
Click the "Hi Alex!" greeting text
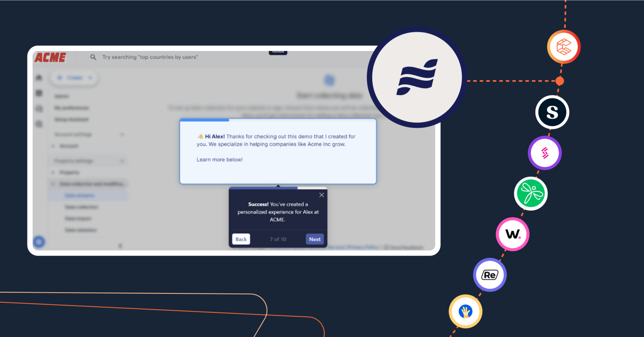click(x=215, y=136)
